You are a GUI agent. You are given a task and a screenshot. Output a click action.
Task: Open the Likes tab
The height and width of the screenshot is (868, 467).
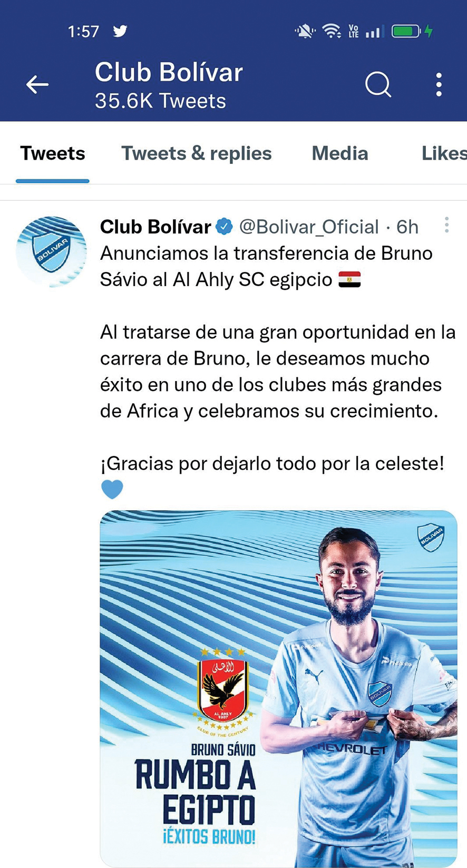444,153
